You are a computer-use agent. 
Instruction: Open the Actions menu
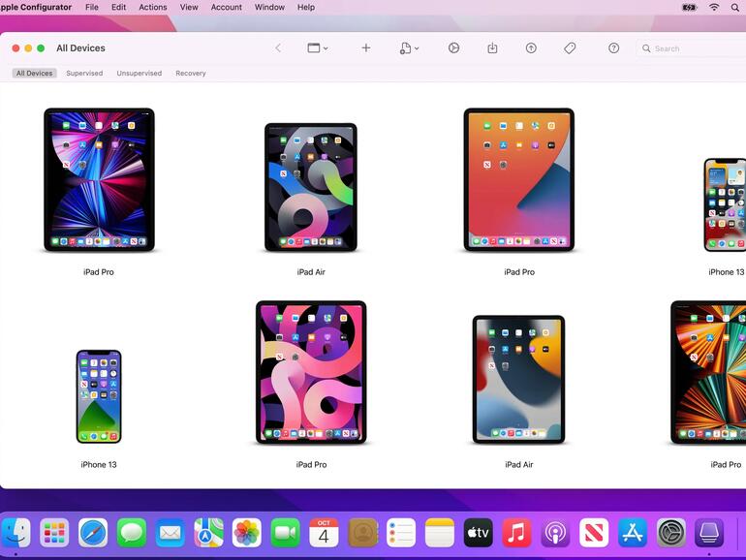(153, 7)
